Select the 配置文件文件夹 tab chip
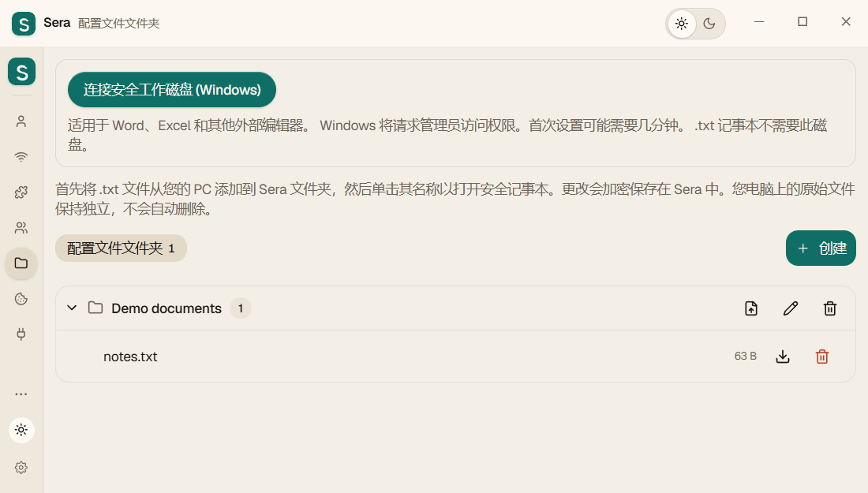The width and height of the screenshot is (868, 493). click(121, 248)
